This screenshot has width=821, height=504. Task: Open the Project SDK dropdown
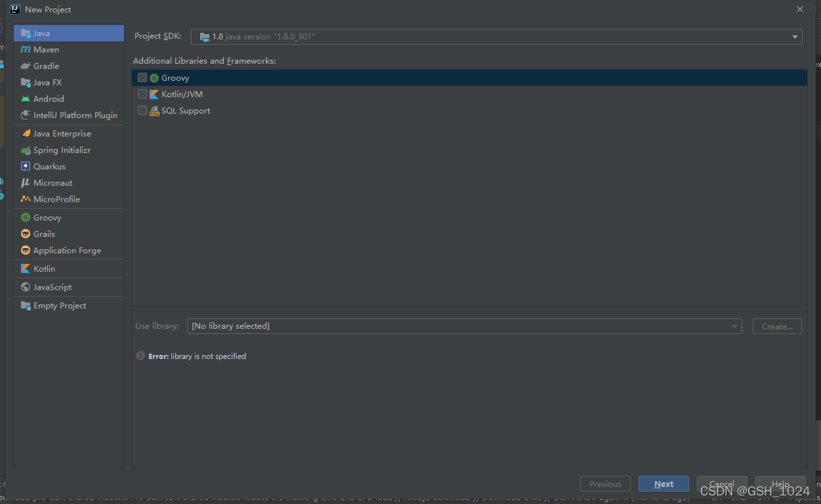496,37
